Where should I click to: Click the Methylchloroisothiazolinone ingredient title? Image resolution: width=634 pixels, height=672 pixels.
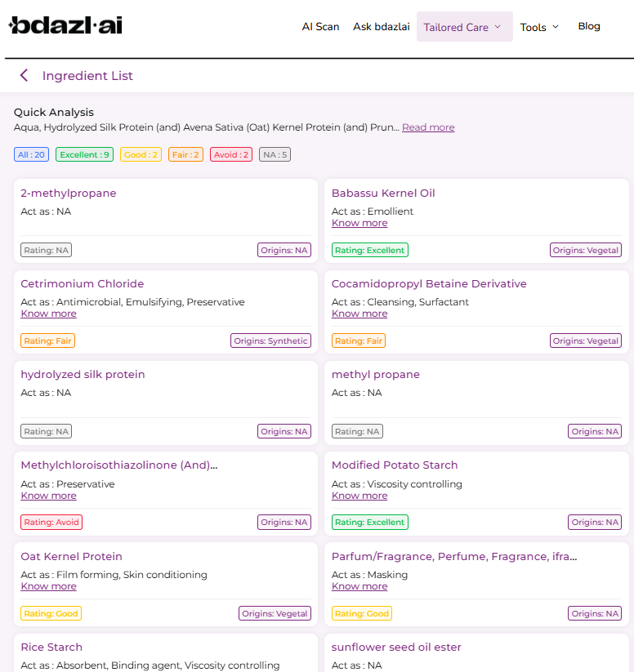(x=118, y=465)
